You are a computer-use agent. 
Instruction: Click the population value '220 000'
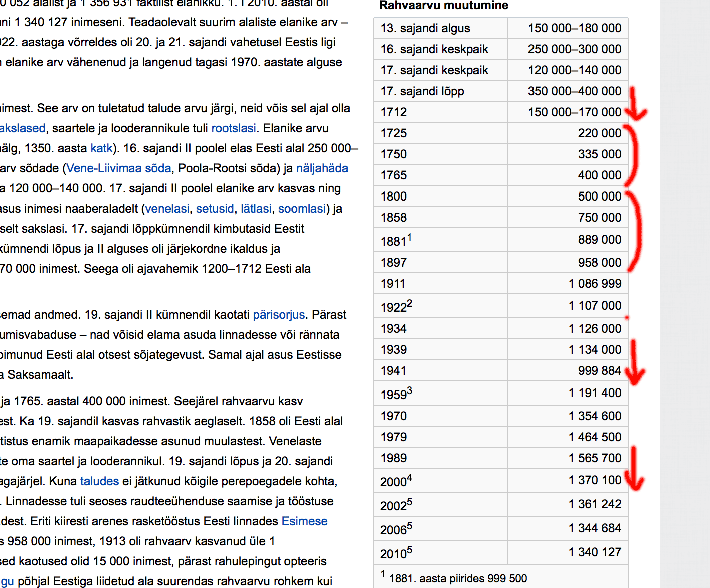point(600,133)
